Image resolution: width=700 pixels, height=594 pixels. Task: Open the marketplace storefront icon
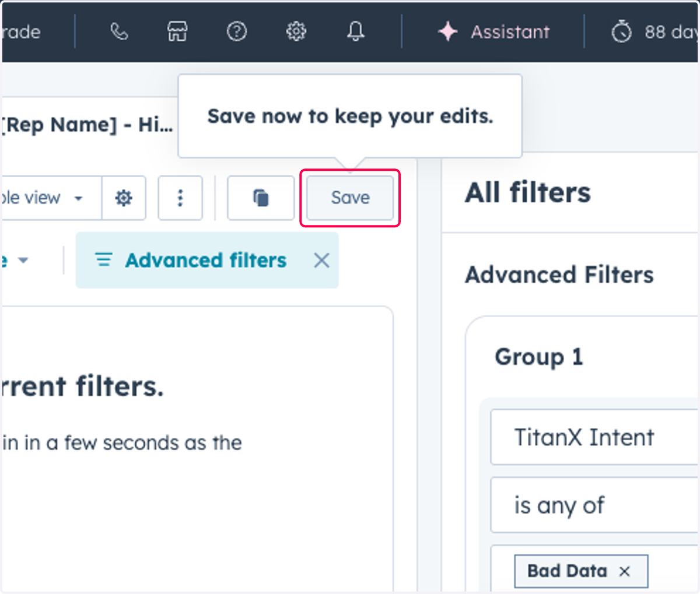tap(177, 31)
